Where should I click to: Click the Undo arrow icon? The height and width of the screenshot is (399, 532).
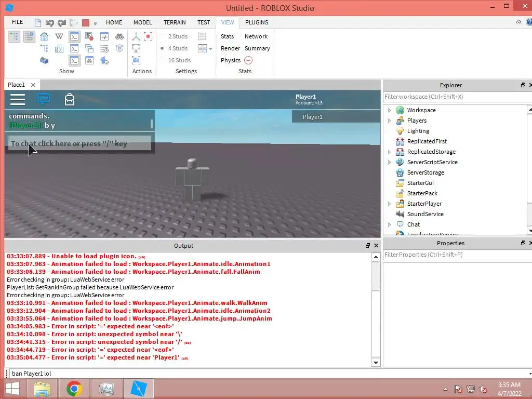tap(49, 23)
